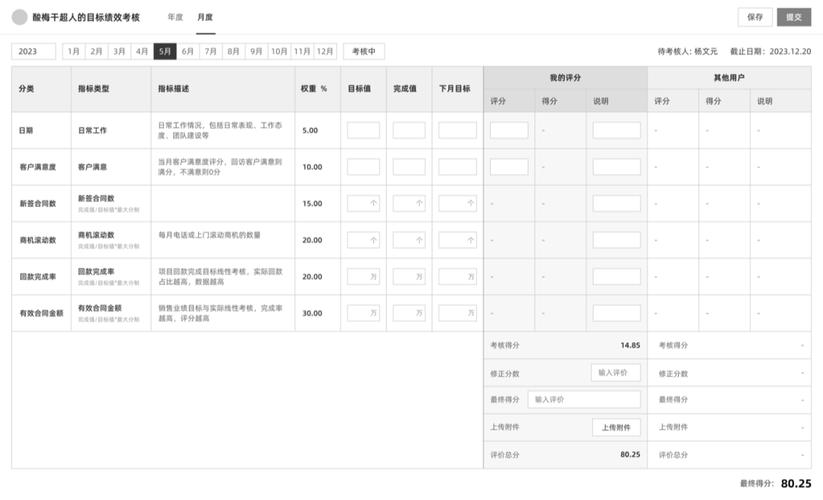
Task: Click 完成值 field in 回款完成率 row
Action: click(x=409, y=276)
